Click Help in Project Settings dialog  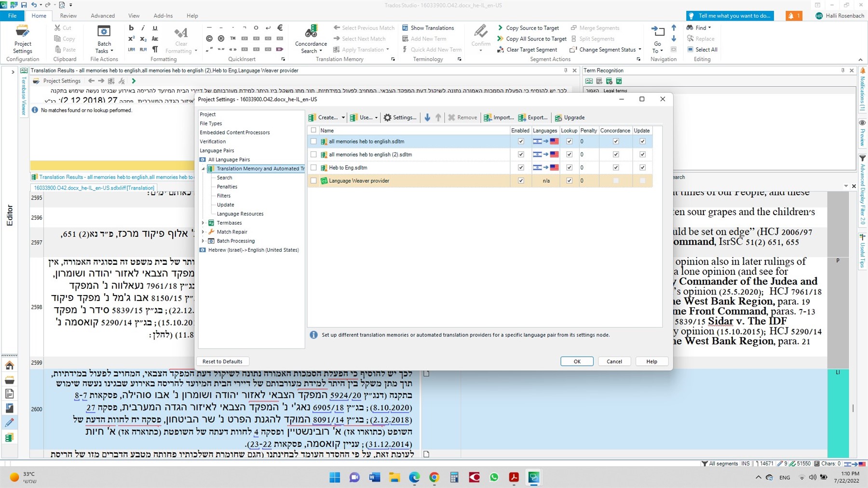tap(651, 361)
